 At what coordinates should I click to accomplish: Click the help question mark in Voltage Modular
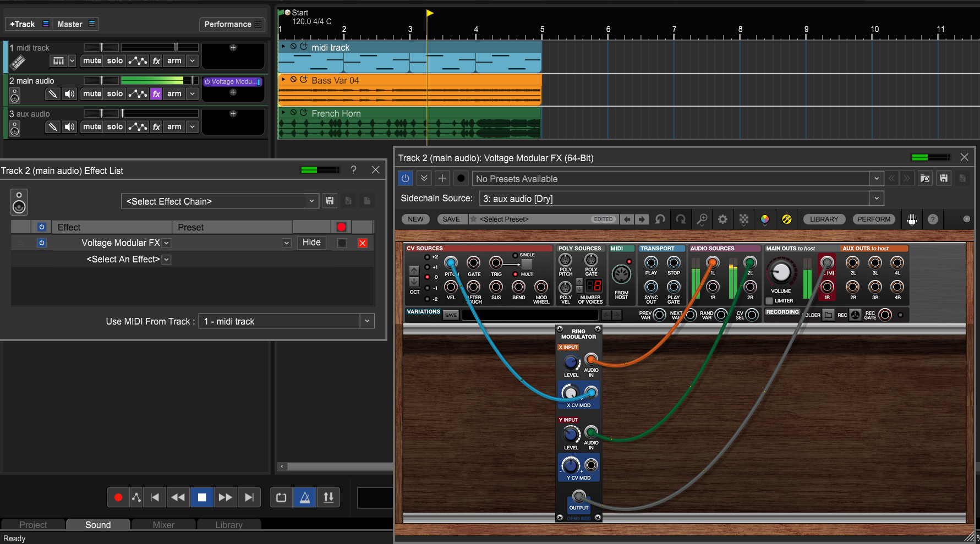pos(933,219)
